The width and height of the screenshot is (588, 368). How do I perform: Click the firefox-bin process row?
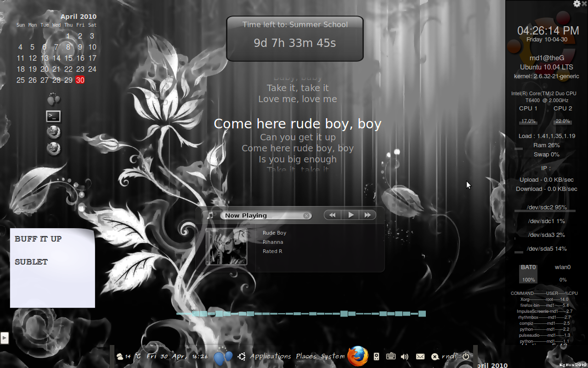click(x=544, y=305)
